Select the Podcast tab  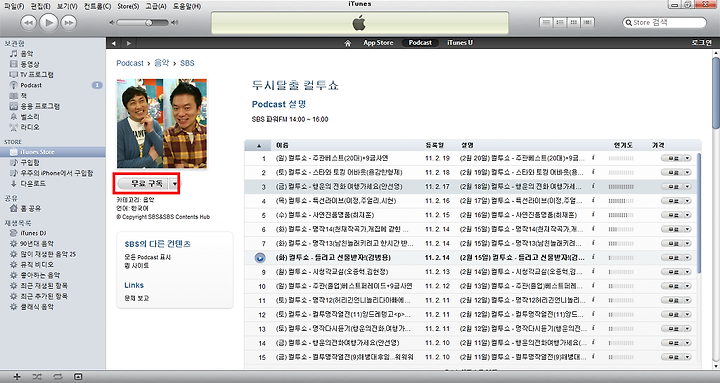(x=420, y=43)
